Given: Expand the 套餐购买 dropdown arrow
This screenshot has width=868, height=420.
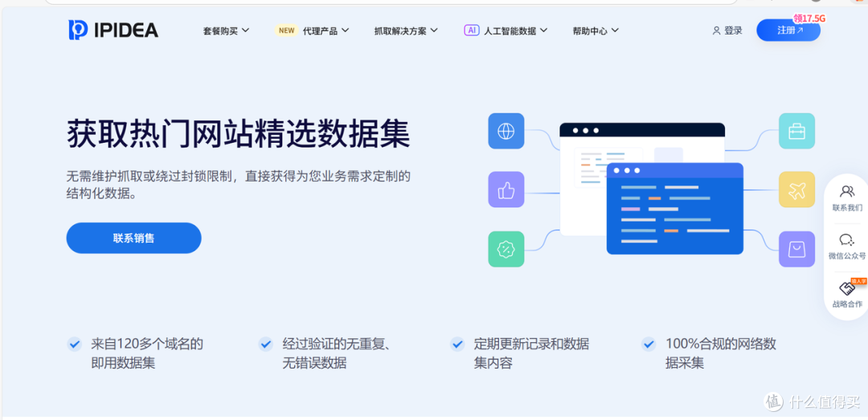Looking at the screenshot, I should (x=245, y=31).
